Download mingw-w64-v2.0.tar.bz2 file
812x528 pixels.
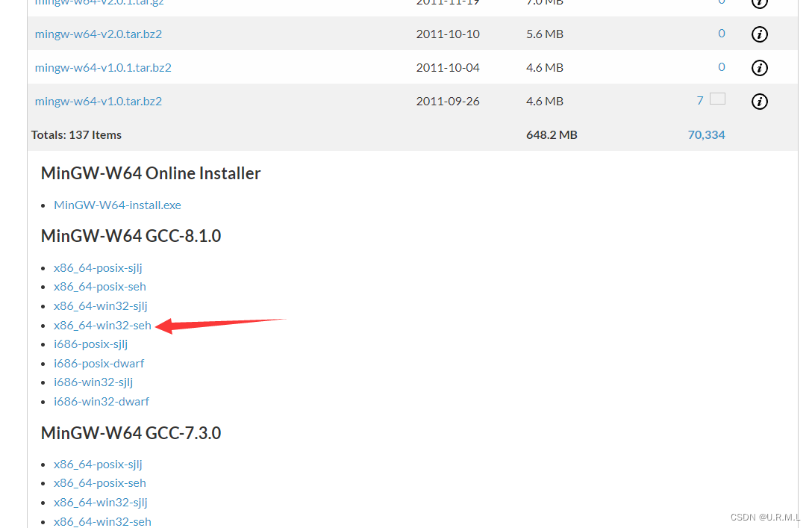(x=99, y=34)
